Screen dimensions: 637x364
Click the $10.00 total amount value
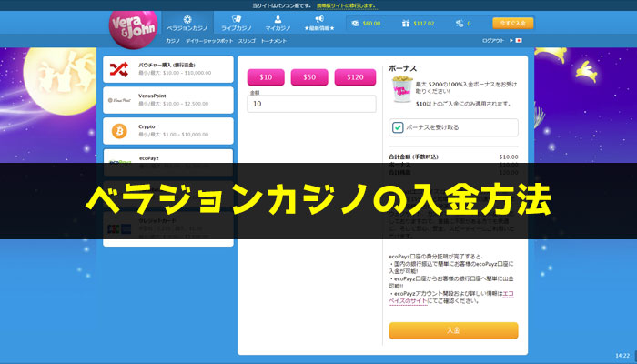click(x=509, y=157)
